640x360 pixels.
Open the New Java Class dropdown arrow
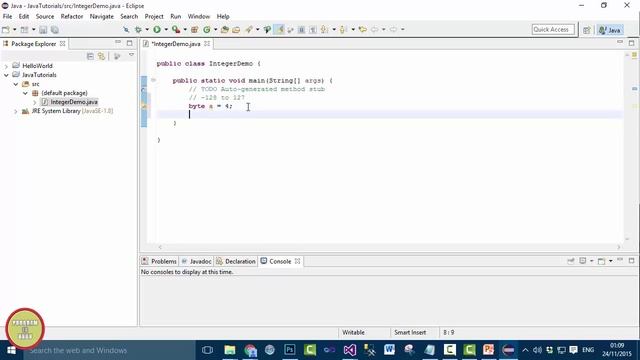pyautogui.click(x=215, y=30)
